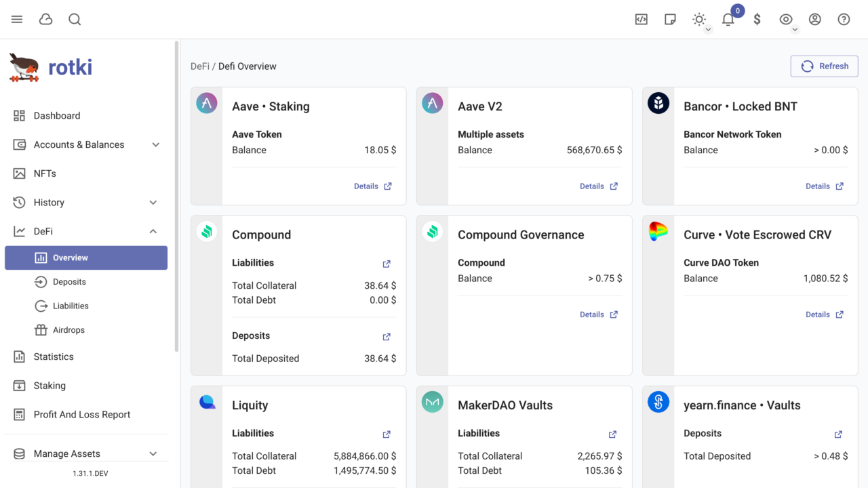Click the Compound Governance logo

coord(433,231)
